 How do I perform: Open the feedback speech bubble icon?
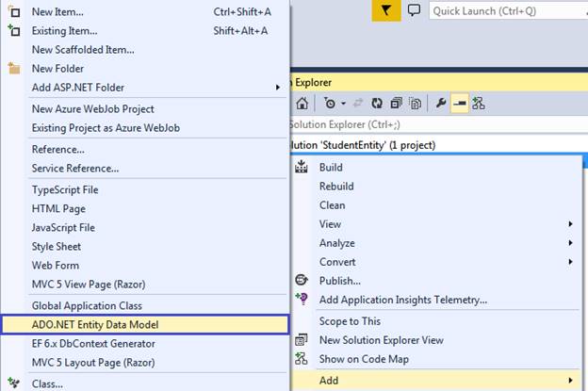[x=414, y=11]
